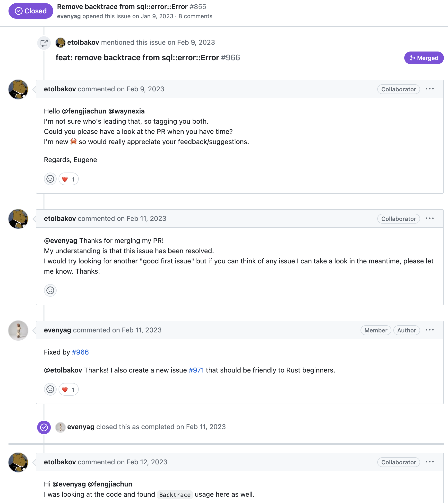This screenshot has height=503, width=448.
Task: Click the Closed status badge in header
Action: pyautogui.click(x=31, y=11)
